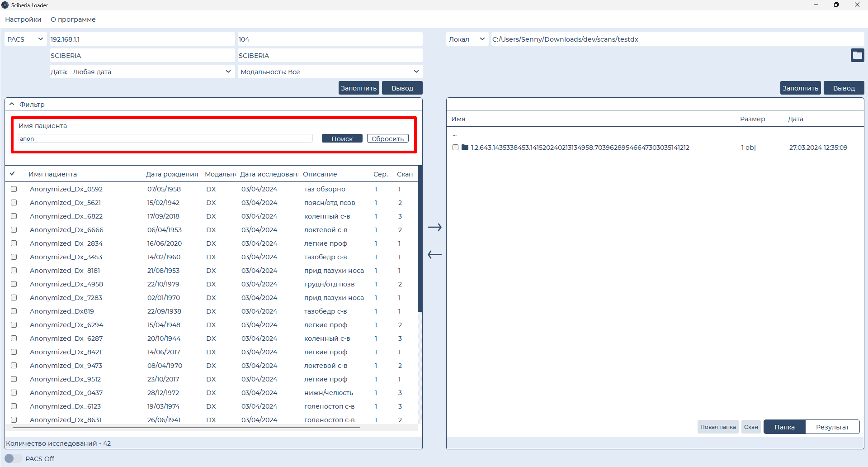Sort by Описание column header
868x467 pixels.
click(x=320, y=174)
